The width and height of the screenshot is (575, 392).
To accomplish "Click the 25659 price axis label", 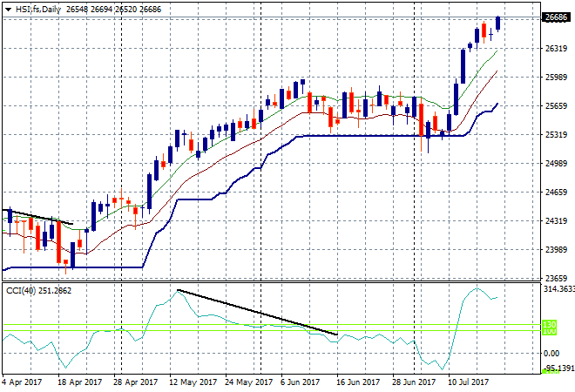I will 556,106.
